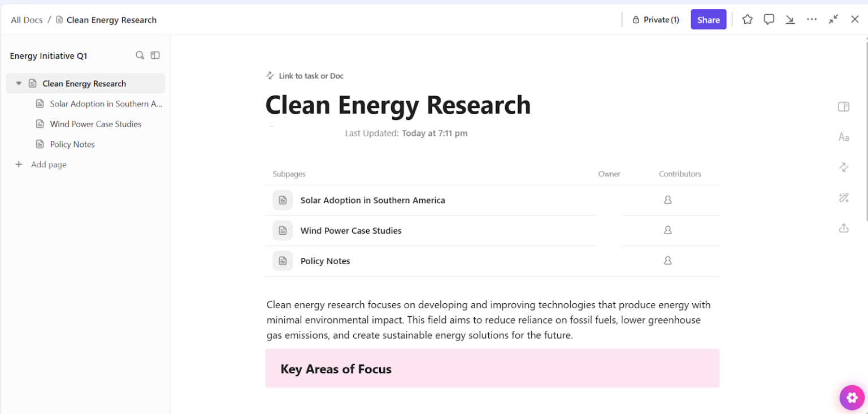Open font and typography settings via Aa icon
This screenshot has width=868, height=414.
click(x=844, y=137)
